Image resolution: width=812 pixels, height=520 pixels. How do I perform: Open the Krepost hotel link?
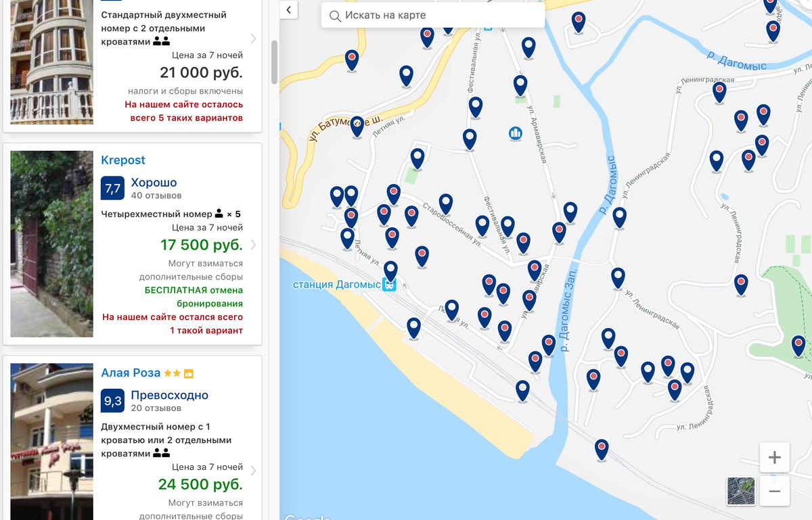pos(123,160)
